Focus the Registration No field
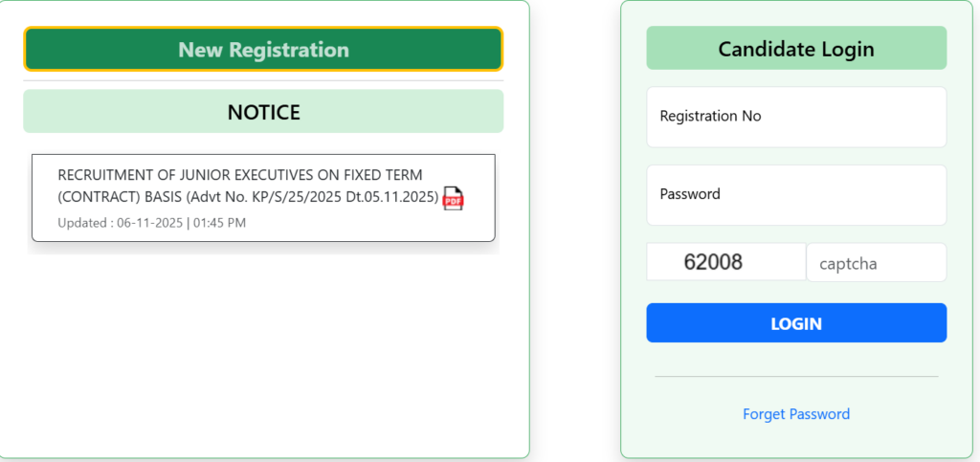Image resolution: width=980 pixels, height=462 pixels. (x=796, y=117)
